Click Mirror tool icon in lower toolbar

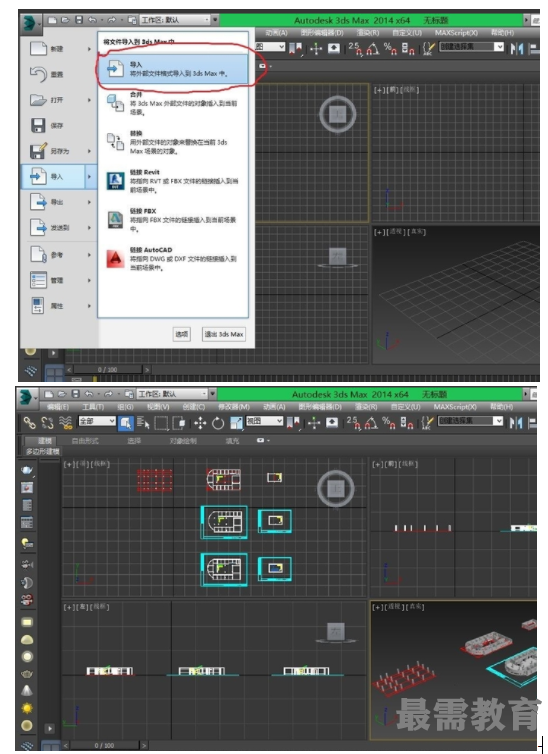click(x=517, y=423)
